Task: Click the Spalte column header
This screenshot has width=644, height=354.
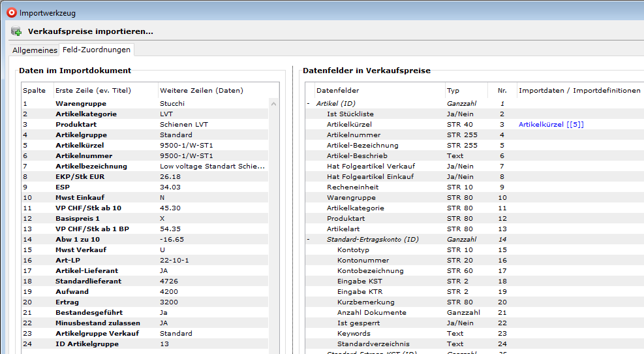Action: click(x=35, y=91)
